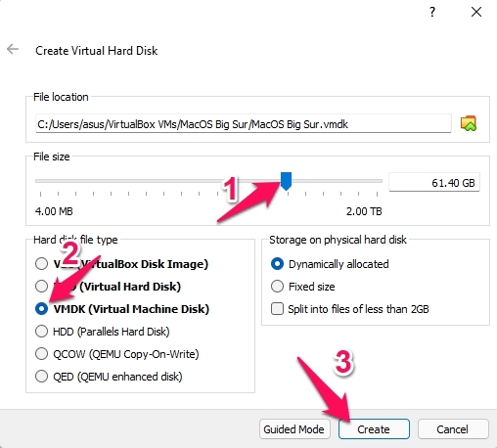Select VDI (VirtualBox Disk Image) radio button
Image resolution: width=497 pixels, height=448 pixels.
coord(41,264)
